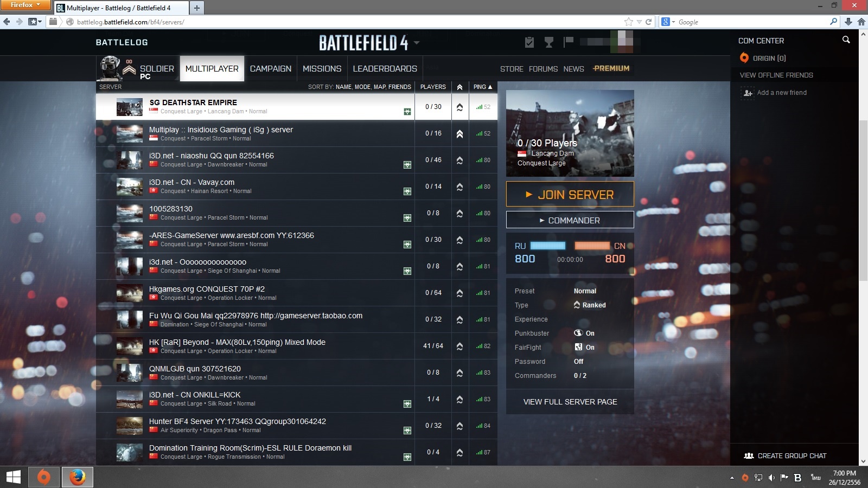This screenshot has height=488, width=868.
Task: Click the taskbar clock showing 7:00 PM
Action: click(x=844, y=478)
